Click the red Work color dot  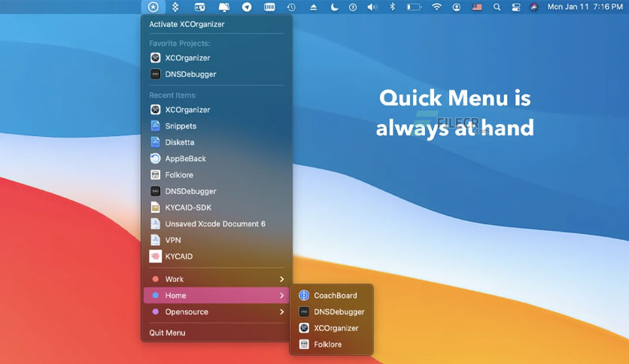pos(155,279)
